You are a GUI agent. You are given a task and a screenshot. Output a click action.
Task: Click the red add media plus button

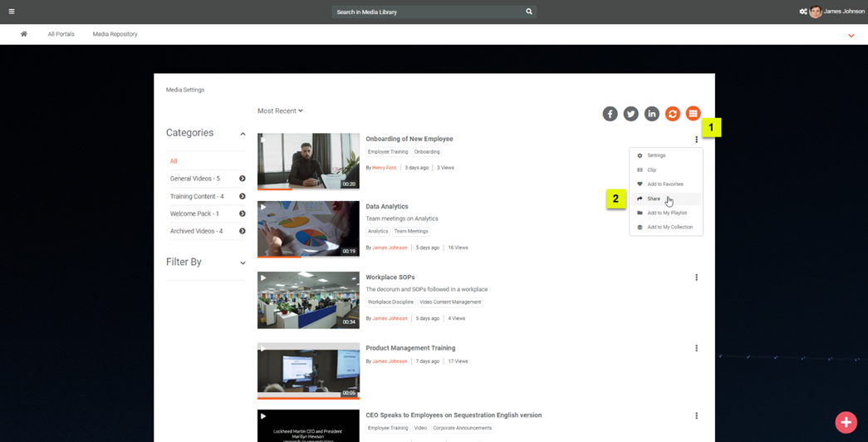(846, 422)
